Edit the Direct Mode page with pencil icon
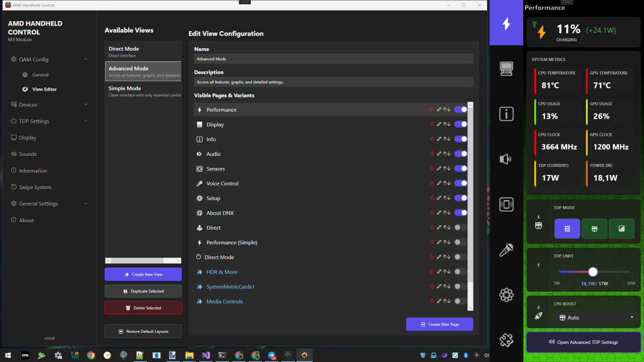The height and width of the screenshot is (362, 644). pyautogui.click(x=439, y=257)
